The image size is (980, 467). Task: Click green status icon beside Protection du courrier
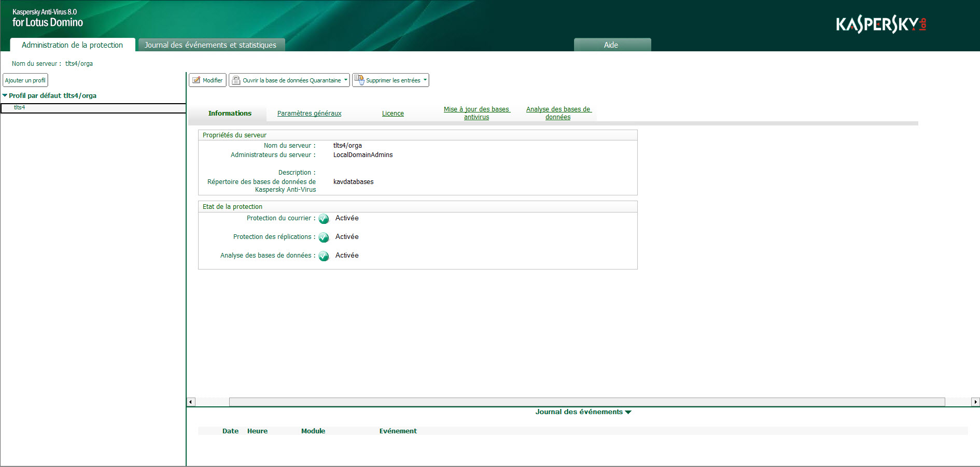click(324, 219)
